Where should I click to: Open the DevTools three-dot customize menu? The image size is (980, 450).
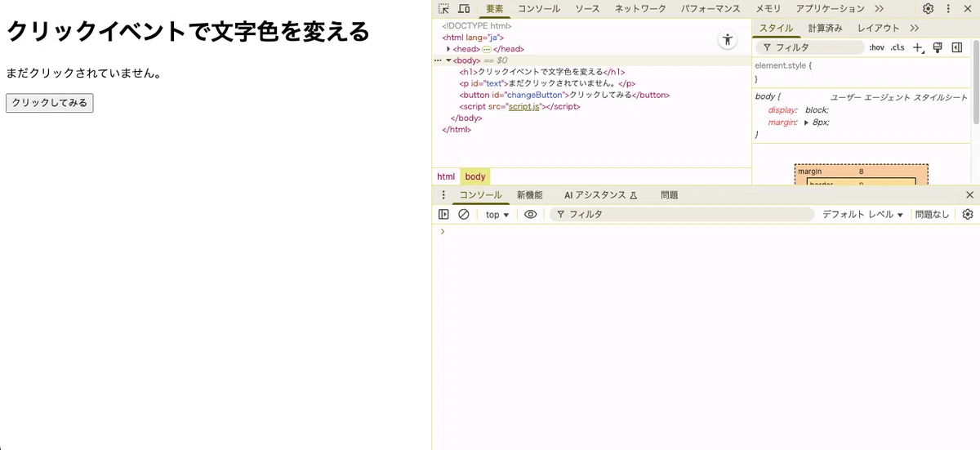[948, 9]
